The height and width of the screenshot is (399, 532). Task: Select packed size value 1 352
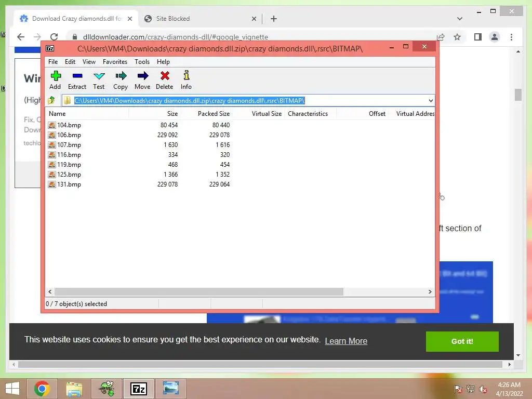pos(222,175)
